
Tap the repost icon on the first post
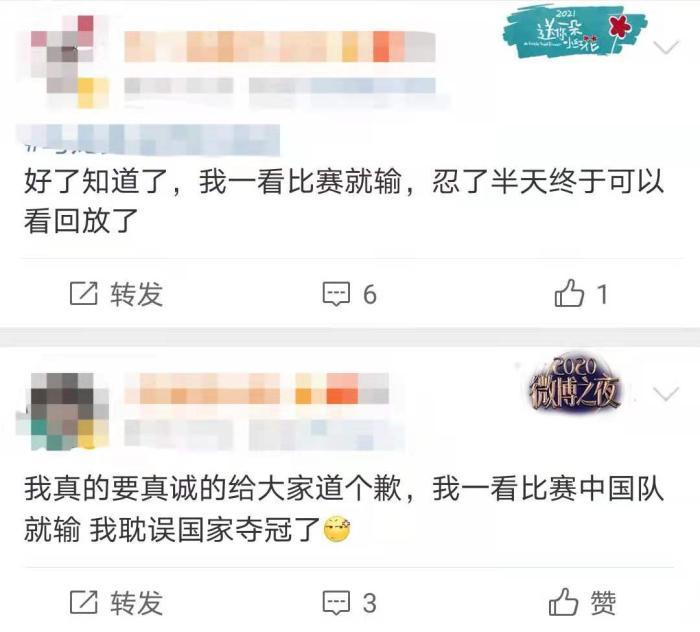click(83, 294)
